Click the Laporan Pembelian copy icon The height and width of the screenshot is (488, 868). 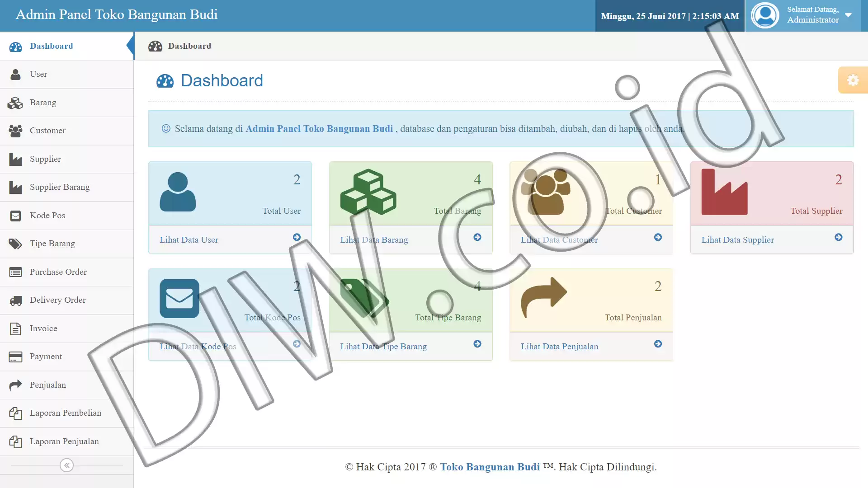pos(15,413)
